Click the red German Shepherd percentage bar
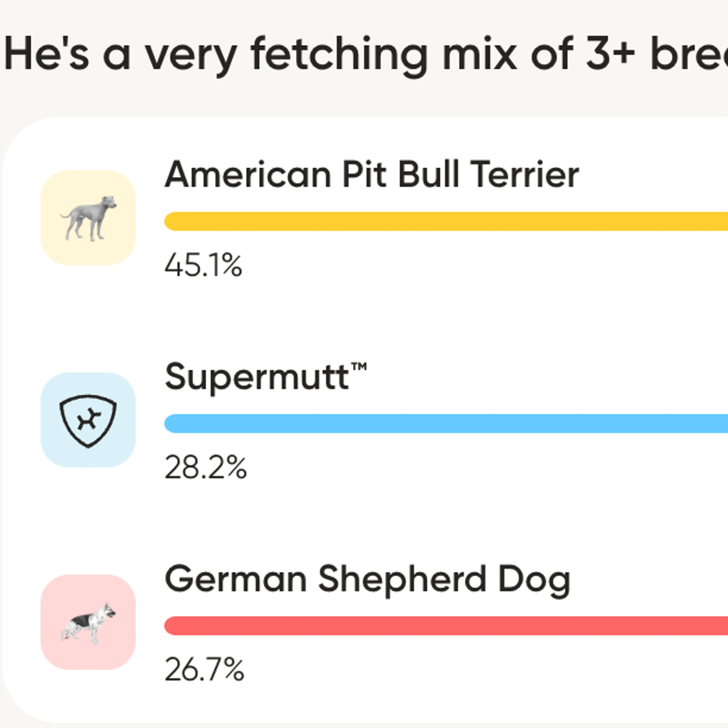The image size is (728, 728). click(445, 626)
